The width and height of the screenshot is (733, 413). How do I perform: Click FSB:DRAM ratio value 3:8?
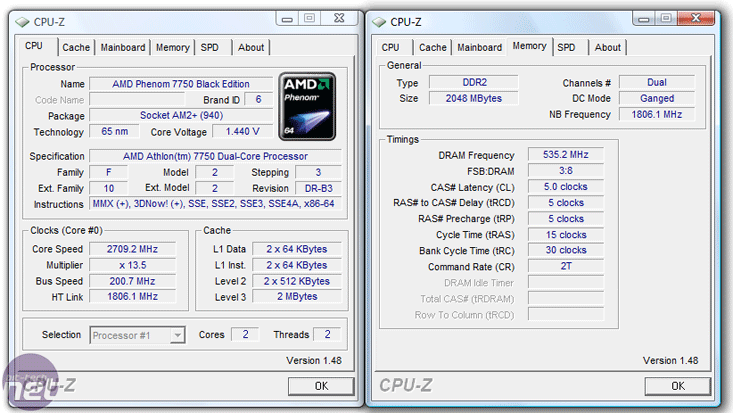[566, 171]
